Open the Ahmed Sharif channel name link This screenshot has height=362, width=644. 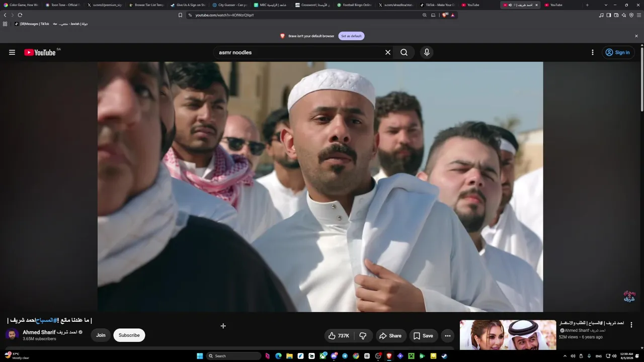point(50,332)
